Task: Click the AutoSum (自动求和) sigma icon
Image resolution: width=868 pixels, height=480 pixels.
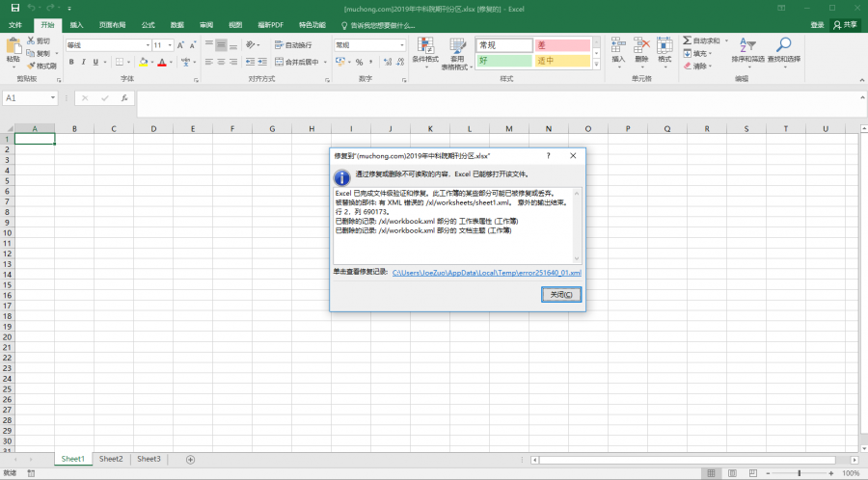Action: 686,41
